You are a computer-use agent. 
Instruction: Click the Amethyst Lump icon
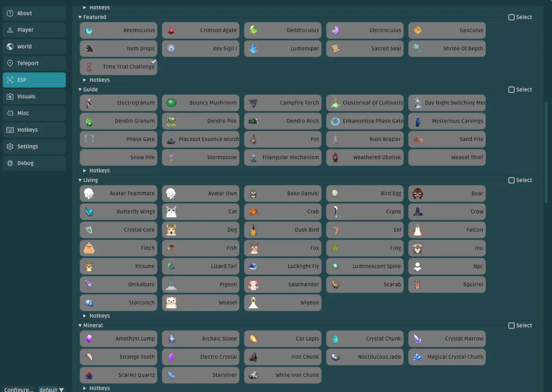pos(89,339)
